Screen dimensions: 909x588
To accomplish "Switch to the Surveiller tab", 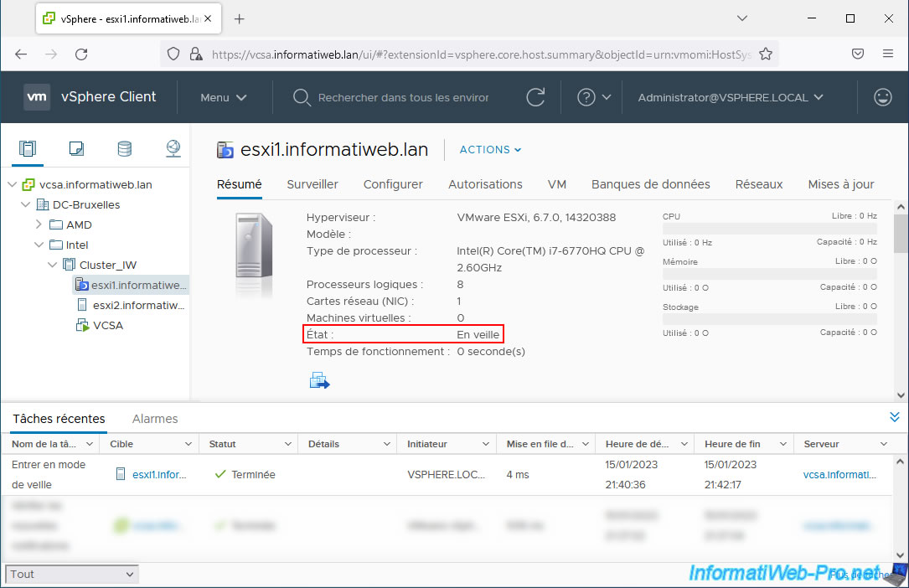I will tap(312, 184).
